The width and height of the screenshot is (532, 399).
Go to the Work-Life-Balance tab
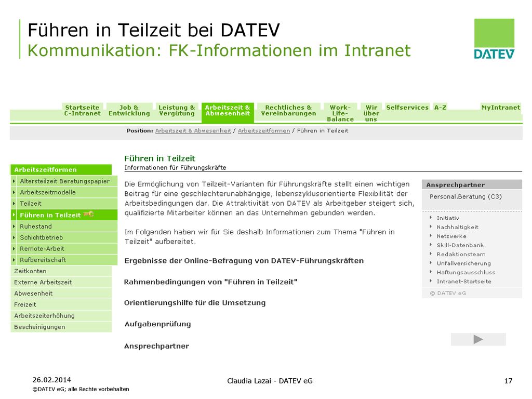340,113
